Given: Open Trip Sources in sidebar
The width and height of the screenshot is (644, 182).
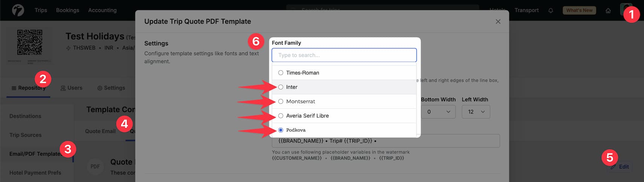Looking at the screenshot, I should point(26,135).
